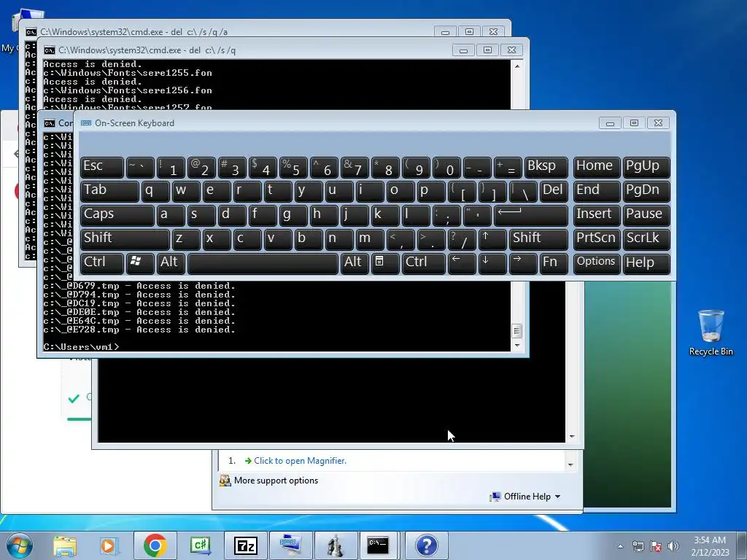
Task: Click the PrtScn key
Action: pos(597,239)
